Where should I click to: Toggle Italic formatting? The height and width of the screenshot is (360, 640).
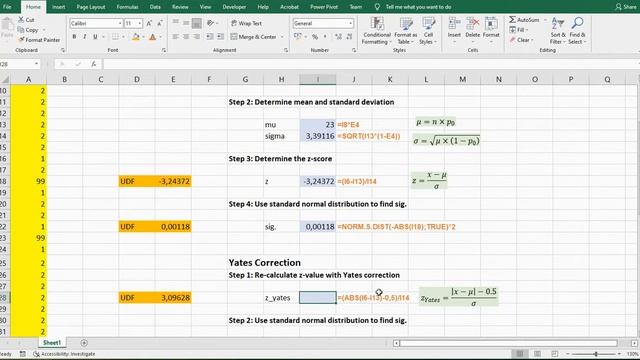click(x=84, y=37)
